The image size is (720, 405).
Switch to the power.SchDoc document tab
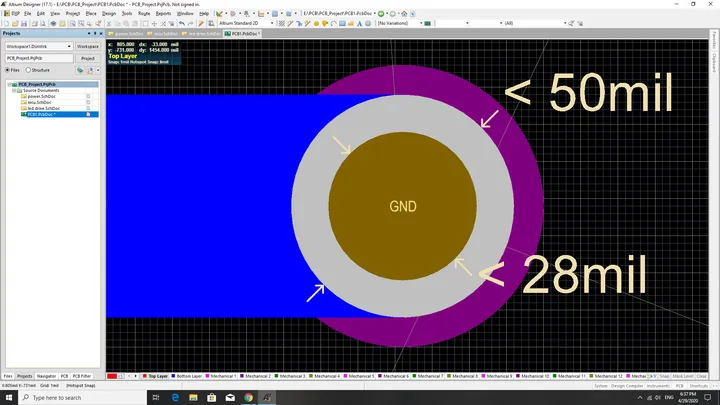[x=126, y=34]
